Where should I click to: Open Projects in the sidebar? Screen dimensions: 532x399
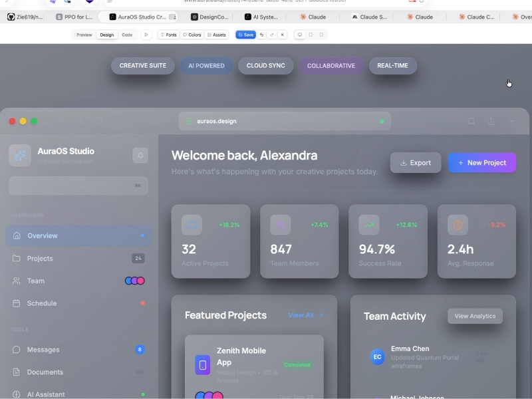coord(40,258)
